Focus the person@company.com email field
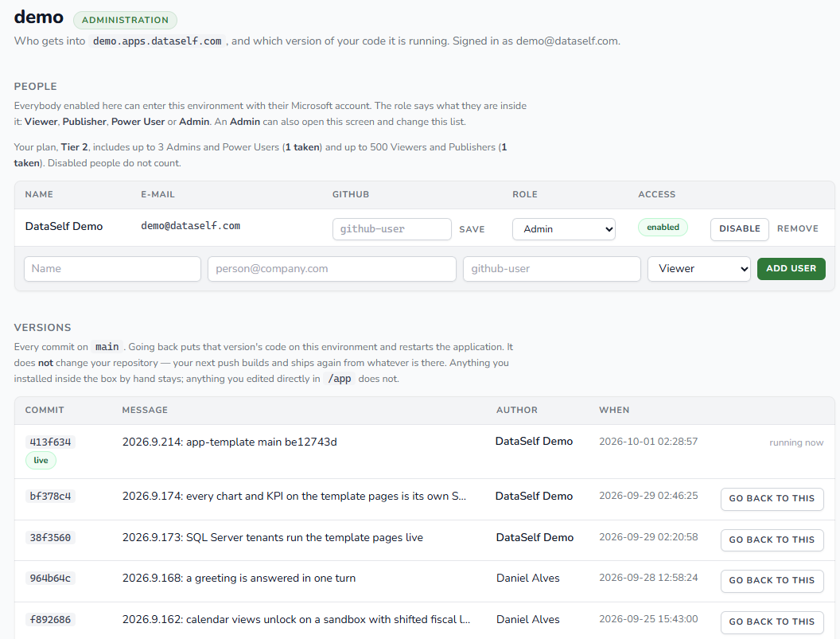Viewport: 840px width, 639px height. coord(332,269)
